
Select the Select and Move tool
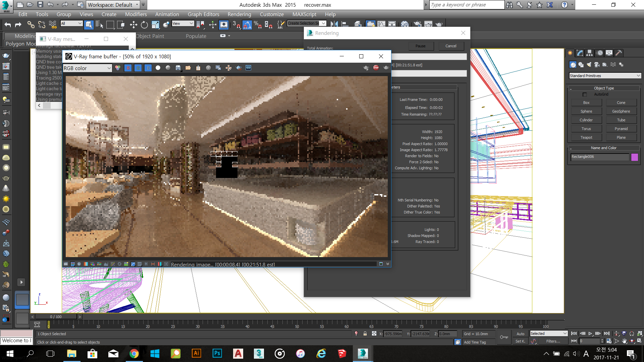133,24
